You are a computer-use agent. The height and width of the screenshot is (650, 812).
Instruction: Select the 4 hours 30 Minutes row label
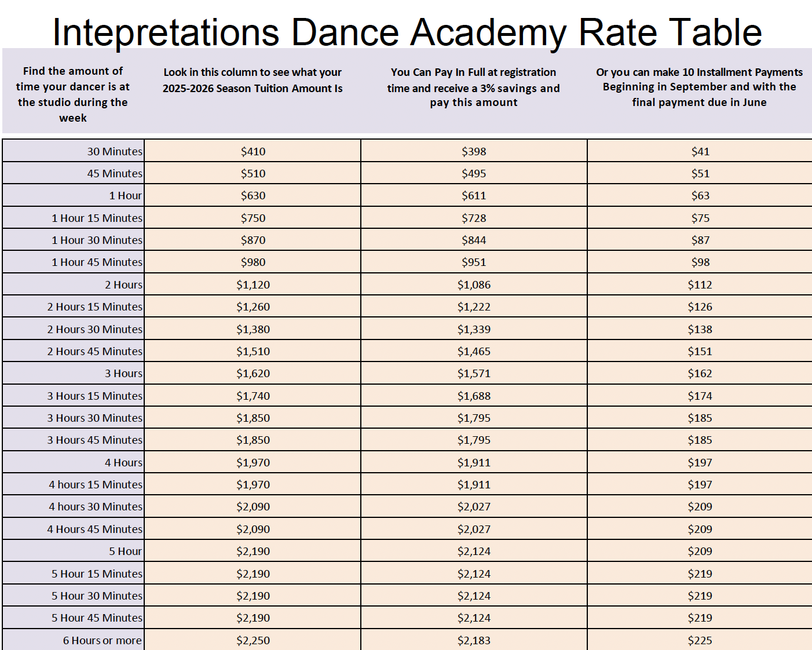tap(96, 506)
